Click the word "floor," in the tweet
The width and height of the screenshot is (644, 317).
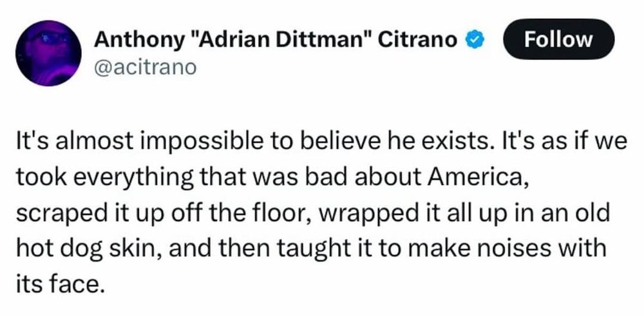click(x=291, y=213)
